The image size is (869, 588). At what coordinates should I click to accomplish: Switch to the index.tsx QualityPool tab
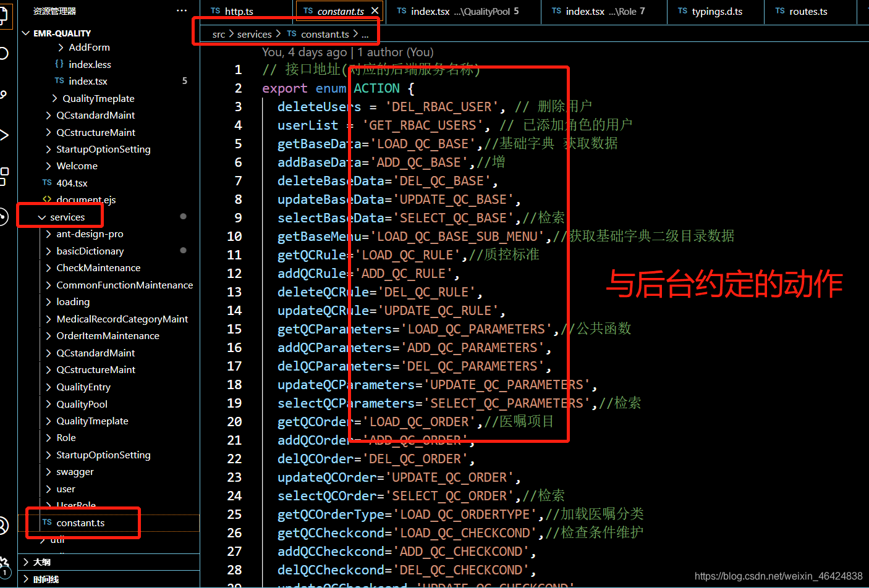tap(457, 11)
